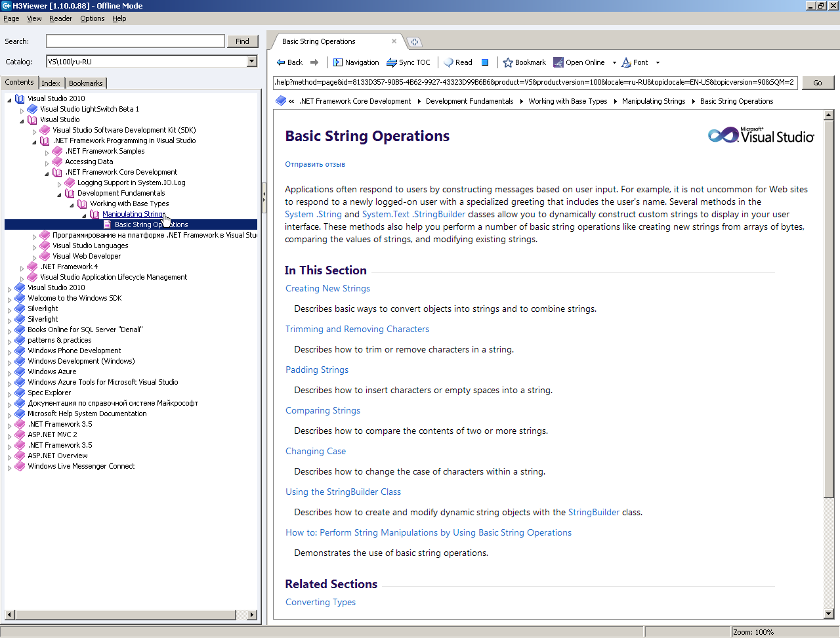Viewport: 840px width, 638px height.
Task: Click the Sync TOC toolbar icon
Action: coord(392,62)
